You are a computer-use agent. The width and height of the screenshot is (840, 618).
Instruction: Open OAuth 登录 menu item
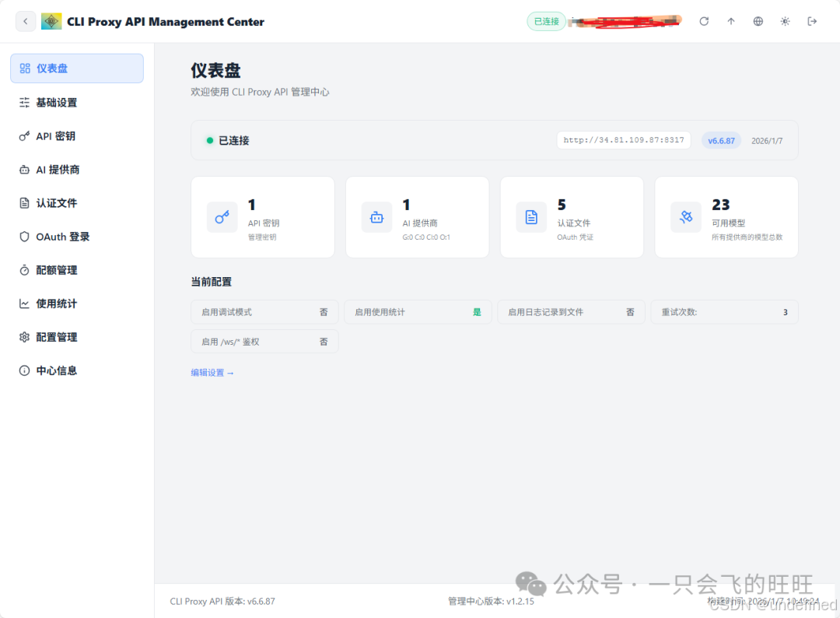(x=76, y=237)
